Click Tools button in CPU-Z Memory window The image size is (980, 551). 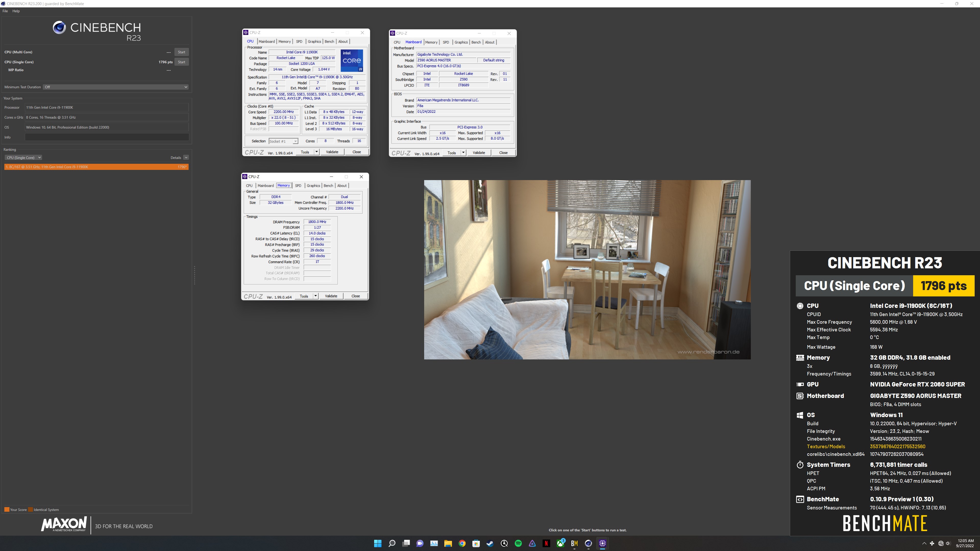pyautogui.click(x=304, y=296)
